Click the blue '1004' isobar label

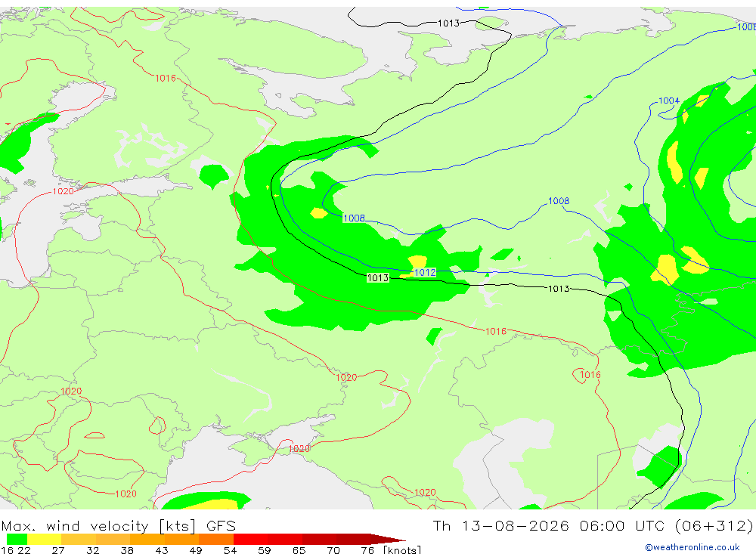tap(669, 101)
